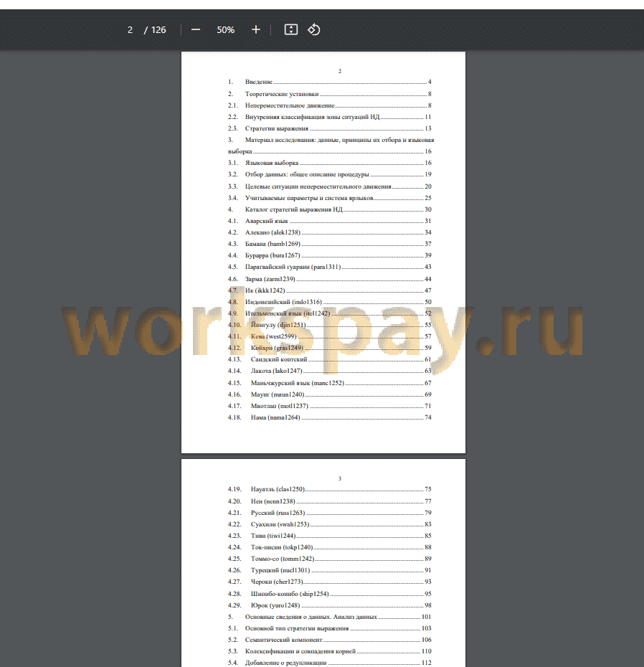Select entry 4.29 'Юрок (yuro1248)'
The width and height of the screenshot is (644, 667).
coord(330,605)
